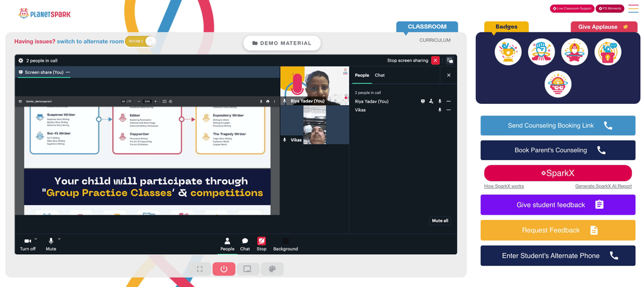Expand camera device options chevron
This screenshot has width=644, height=287.
click(35, 239)
